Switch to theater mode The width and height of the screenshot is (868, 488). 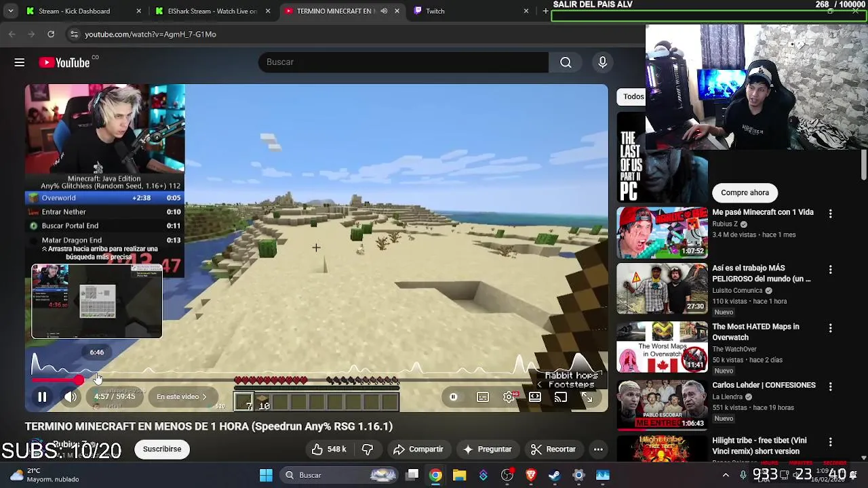535,397
